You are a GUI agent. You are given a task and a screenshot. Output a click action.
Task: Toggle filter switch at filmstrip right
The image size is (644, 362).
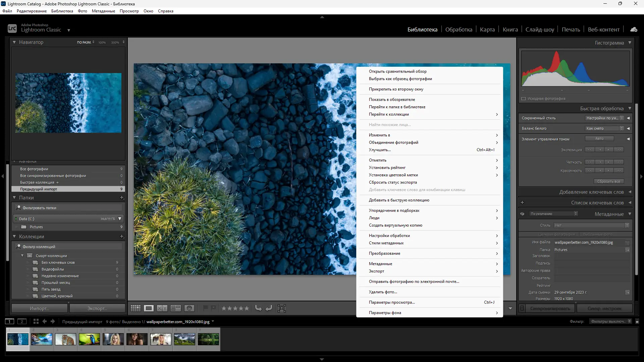tap(637, 321)
